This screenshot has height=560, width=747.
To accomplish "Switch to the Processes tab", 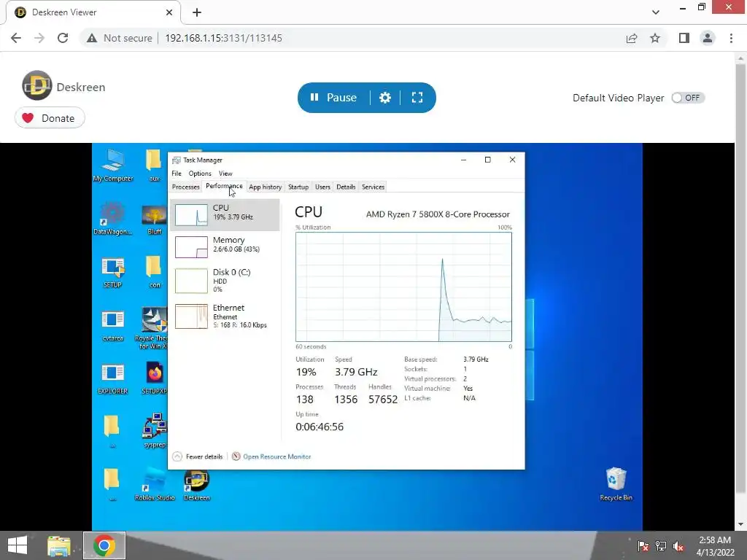I will point(185,187).
